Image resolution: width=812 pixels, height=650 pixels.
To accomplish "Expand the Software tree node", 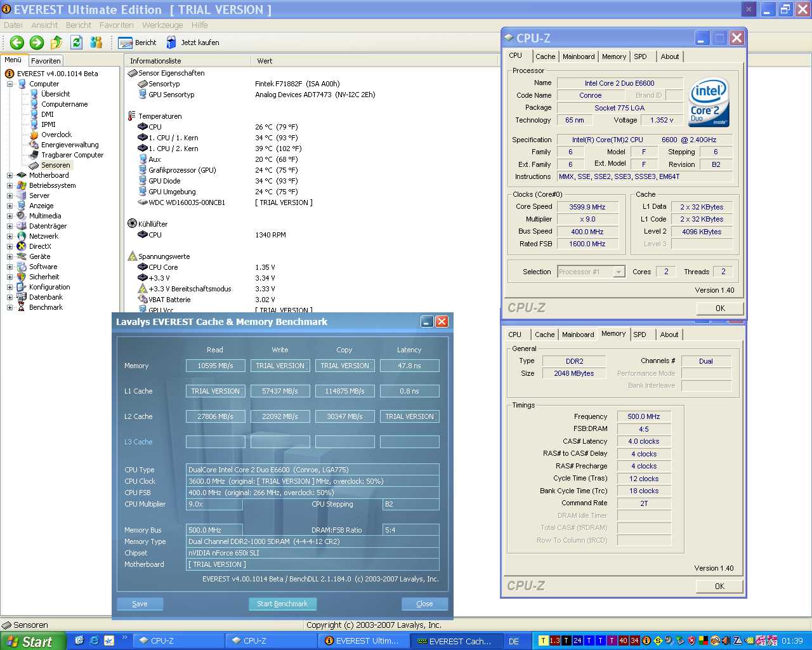I will (x=10, y=267).
